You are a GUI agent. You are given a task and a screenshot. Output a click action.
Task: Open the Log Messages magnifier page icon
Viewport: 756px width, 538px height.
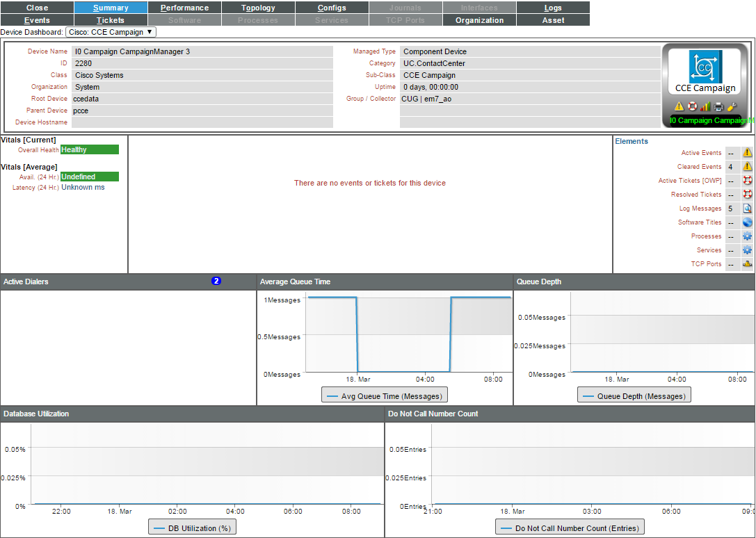click(748, 209)
